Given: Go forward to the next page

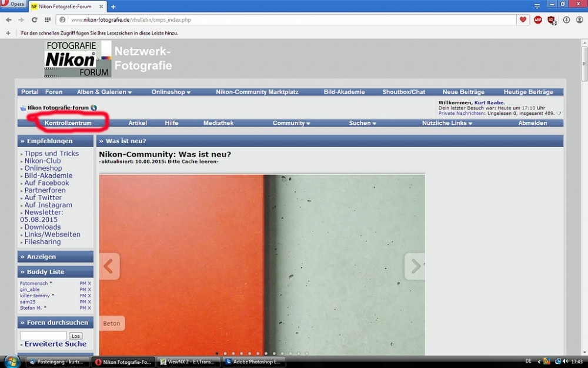Looking at the screenshot, I should click(x=21, y=20).
